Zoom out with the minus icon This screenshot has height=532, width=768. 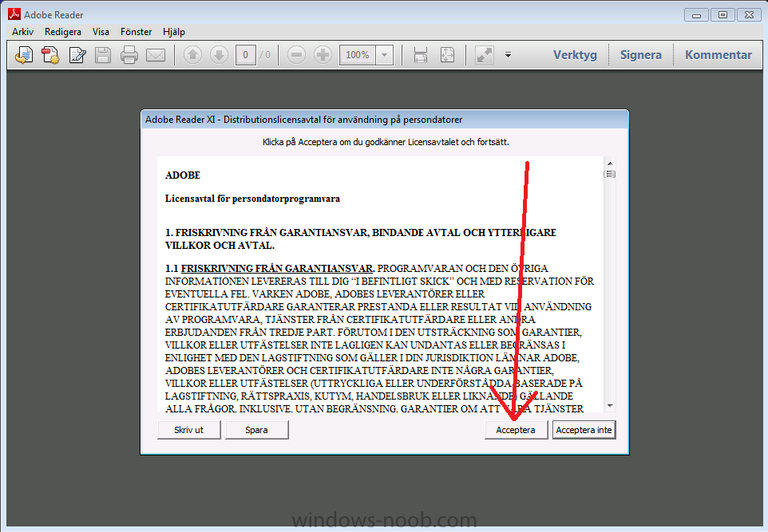tap(296, 55)
